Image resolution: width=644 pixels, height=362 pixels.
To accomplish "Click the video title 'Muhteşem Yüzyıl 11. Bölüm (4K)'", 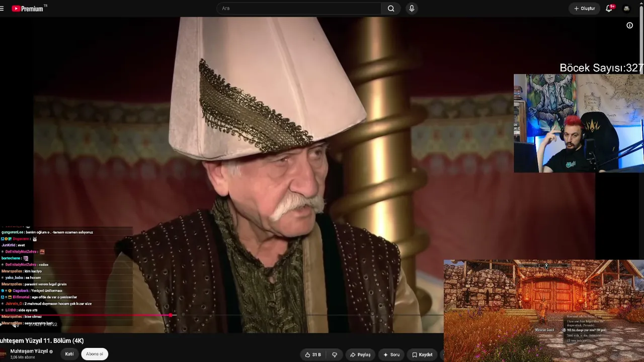I will click(42, 341).
